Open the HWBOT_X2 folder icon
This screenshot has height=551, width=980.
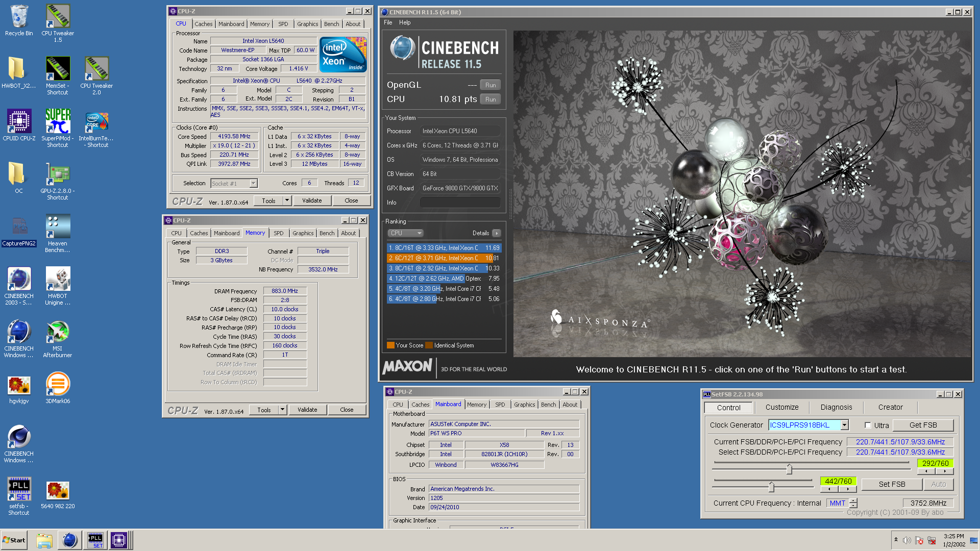tap(19, 72)
